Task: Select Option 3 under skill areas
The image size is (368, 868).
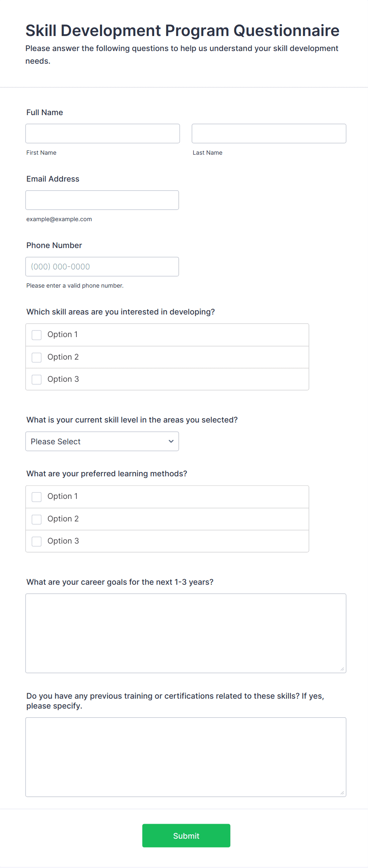Action: tap(37, 379)
